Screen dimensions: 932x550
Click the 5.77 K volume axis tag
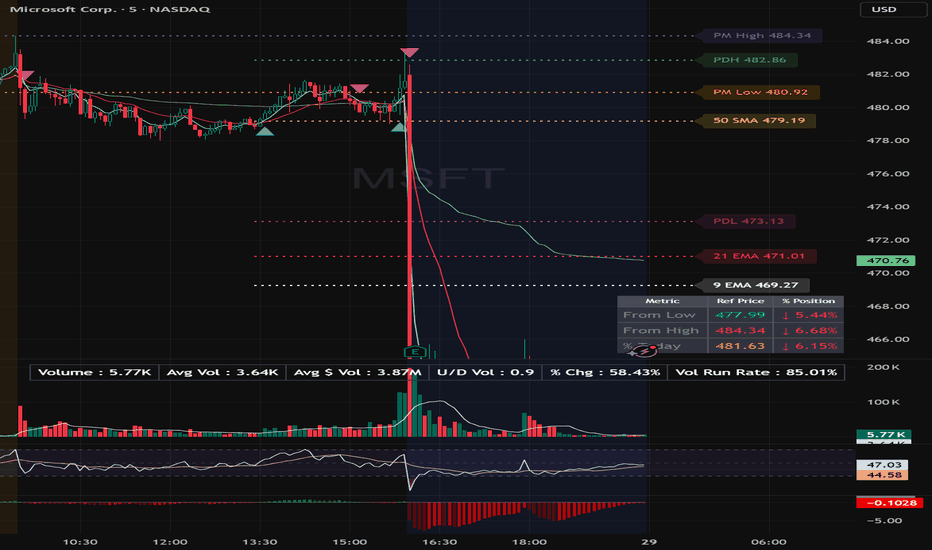click(884, 435)
